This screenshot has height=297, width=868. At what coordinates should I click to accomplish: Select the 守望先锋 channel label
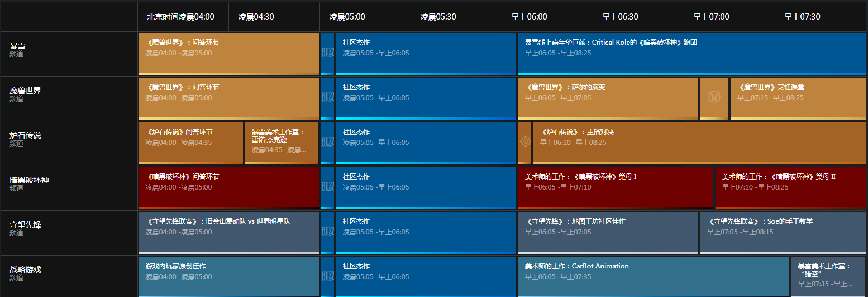click(25, 225)
